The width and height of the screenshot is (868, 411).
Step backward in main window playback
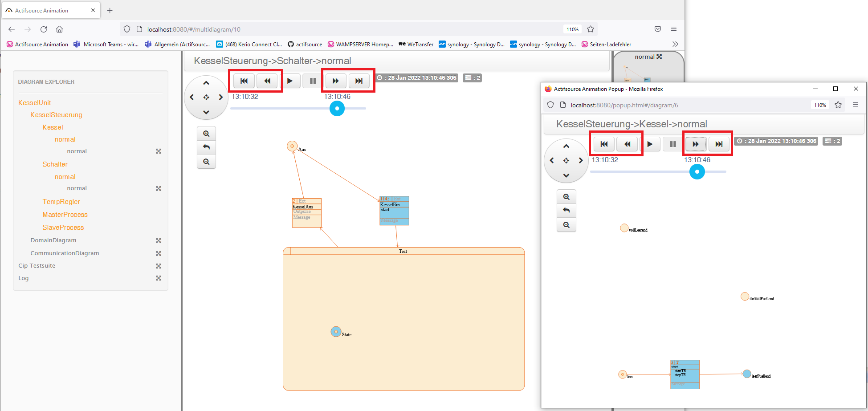point(267,81)
